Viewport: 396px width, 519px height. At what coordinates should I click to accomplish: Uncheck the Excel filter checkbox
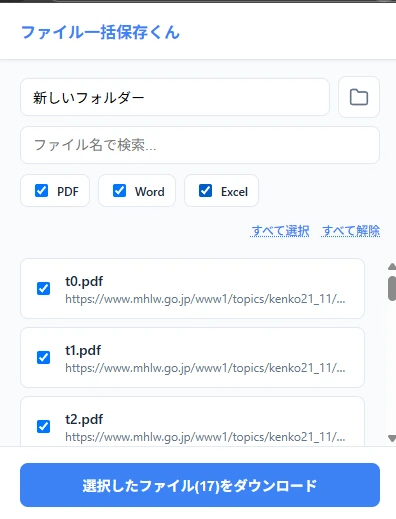click(x=205, y=191)
